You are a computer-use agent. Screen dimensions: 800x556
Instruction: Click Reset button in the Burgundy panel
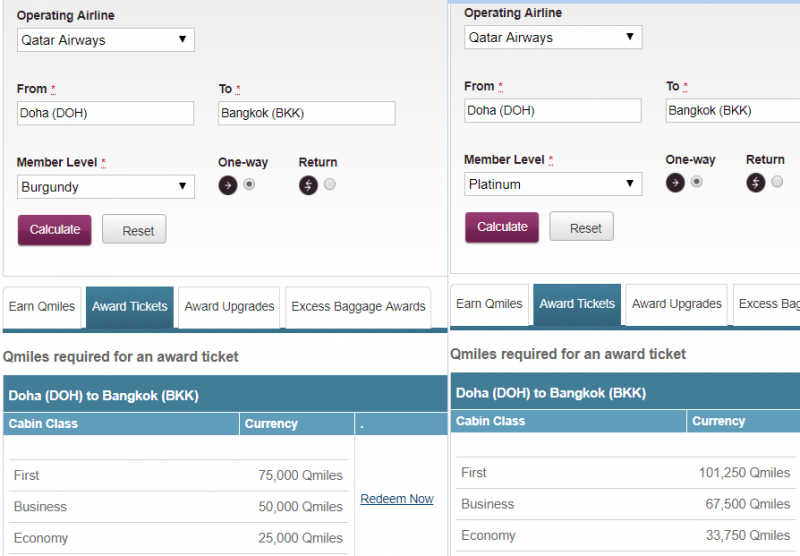coord(134,230)
